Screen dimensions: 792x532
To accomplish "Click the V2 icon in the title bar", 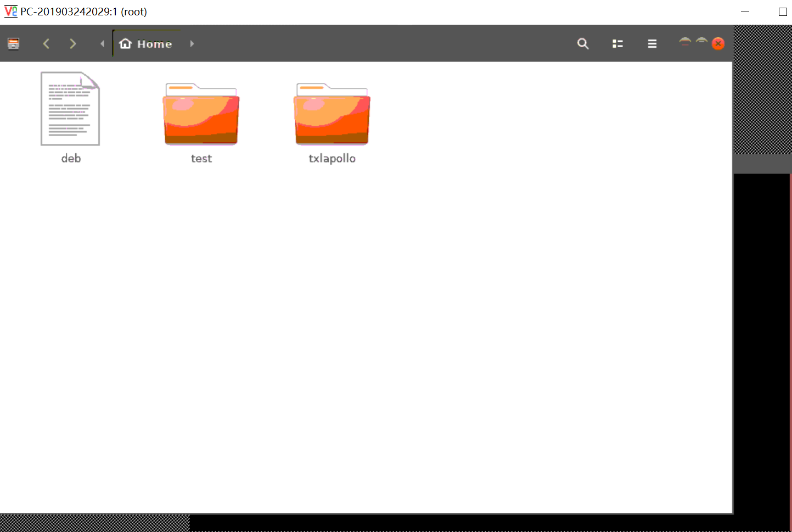I will pos(11,11).
